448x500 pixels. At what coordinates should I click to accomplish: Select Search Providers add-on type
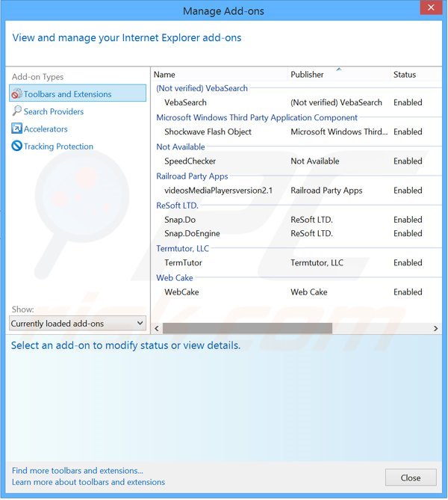click(x=54, y=111)
